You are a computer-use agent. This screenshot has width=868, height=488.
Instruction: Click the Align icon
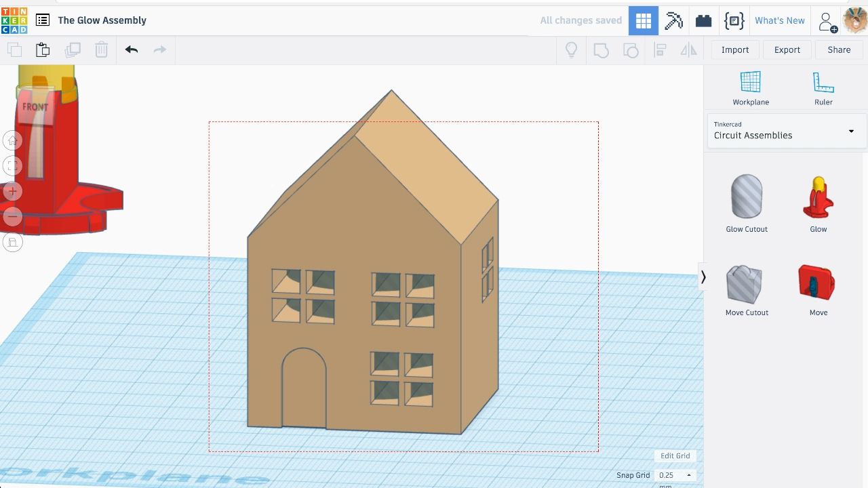click(659, 49)
